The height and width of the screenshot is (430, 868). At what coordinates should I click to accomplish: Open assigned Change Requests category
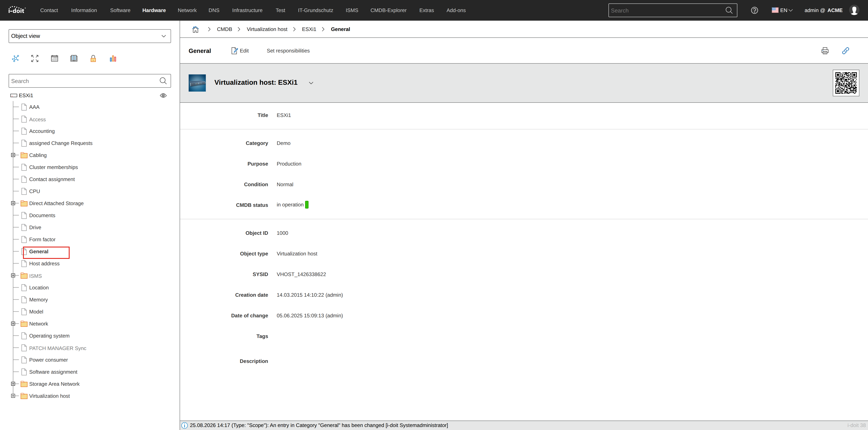(61, 143)
